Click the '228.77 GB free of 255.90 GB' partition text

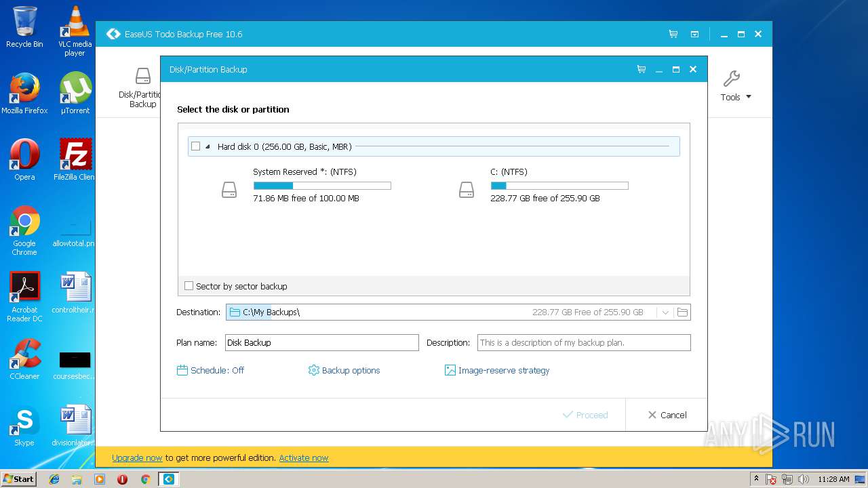tap(545, 199)
